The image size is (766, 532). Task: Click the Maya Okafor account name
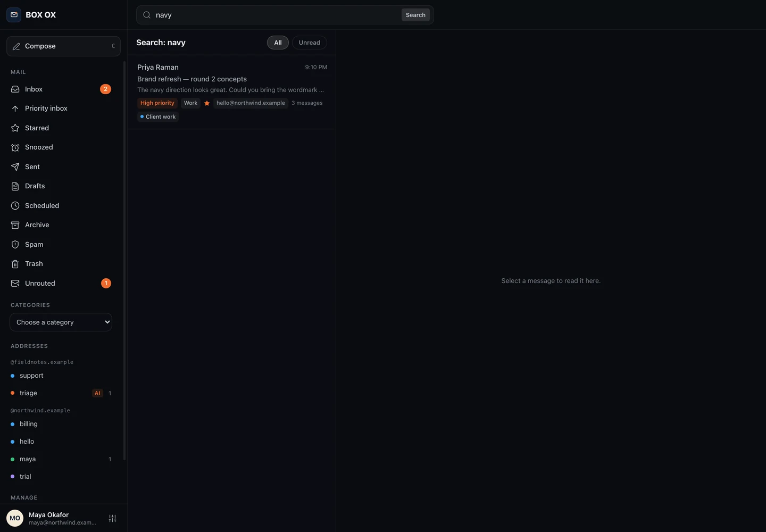click(x=48, y=515)
